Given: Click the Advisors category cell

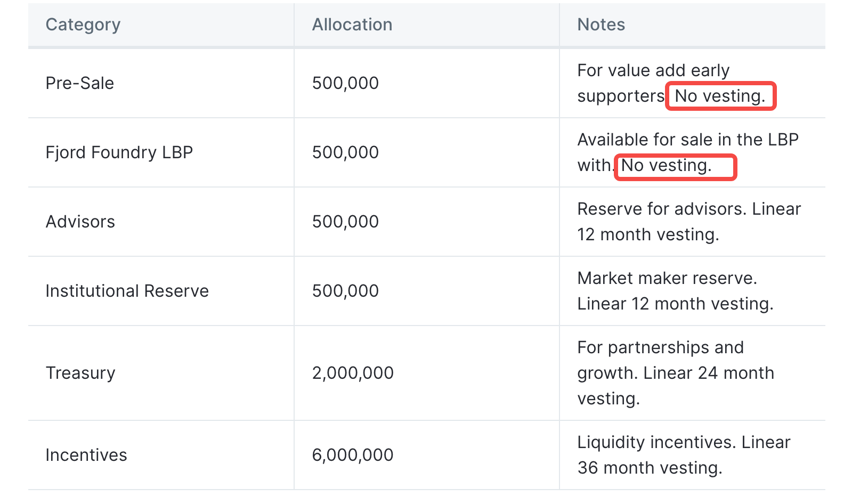Looking at the screenshot, I should 80,222.
